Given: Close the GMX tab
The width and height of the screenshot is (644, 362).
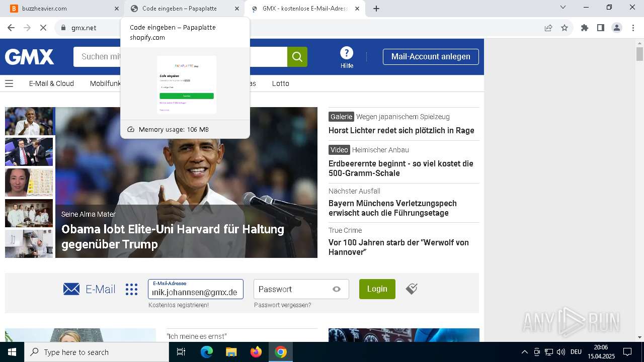Looking at the screenshot, I should [x=357, y=9].
